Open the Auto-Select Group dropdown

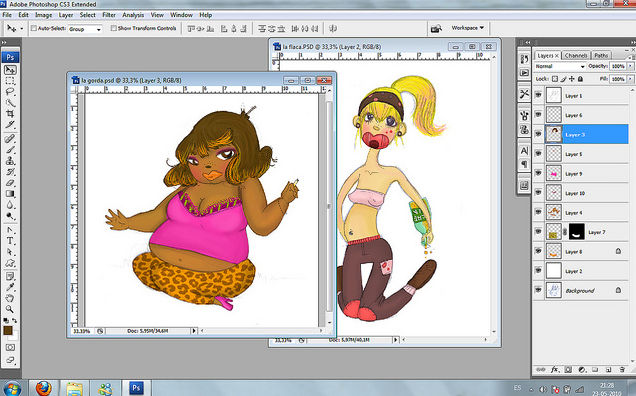[85, 29]
